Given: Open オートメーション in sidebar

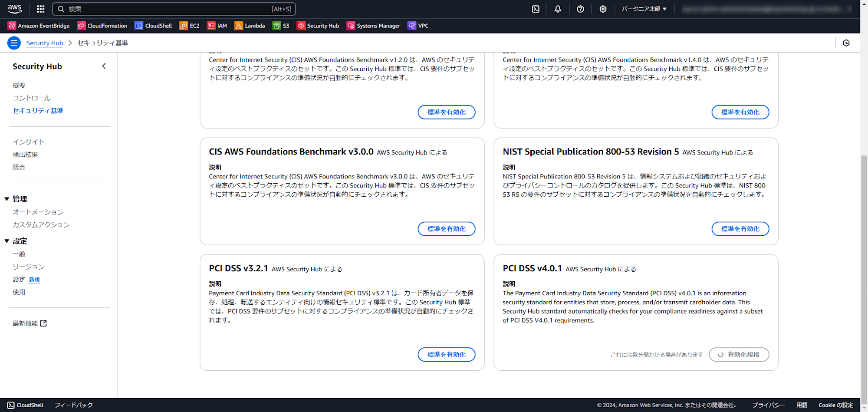Looking at the screenshot, I should [38, 212].
